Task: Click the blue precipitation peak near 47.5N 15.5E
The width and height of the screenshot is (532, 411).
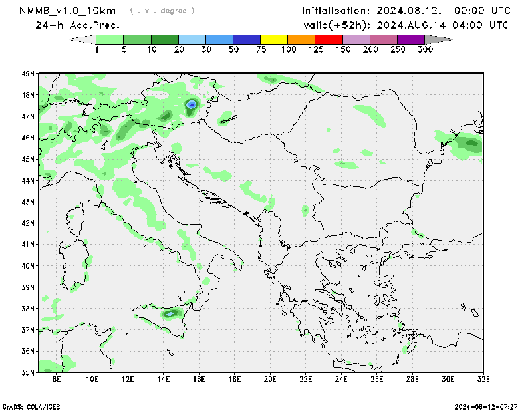Action: click(x=192, y=104)
